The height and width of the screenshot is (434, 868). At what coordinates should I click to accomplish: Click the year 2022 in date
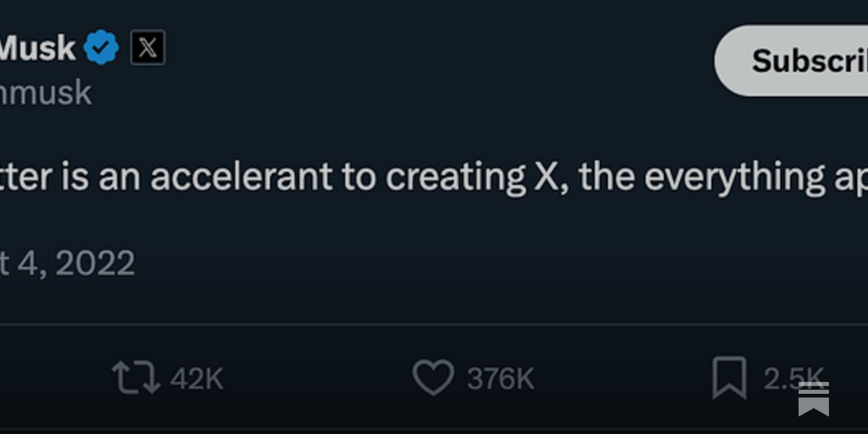tap(95, 264)
